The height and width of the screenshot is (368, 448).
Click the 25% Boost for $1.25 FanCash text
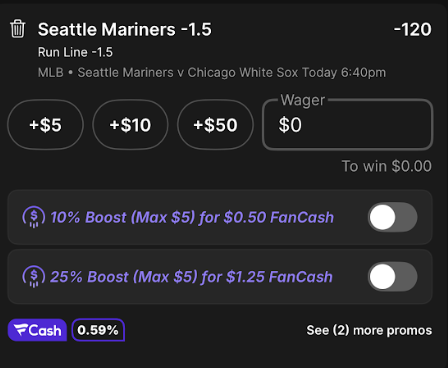click(x=191, y=277)
